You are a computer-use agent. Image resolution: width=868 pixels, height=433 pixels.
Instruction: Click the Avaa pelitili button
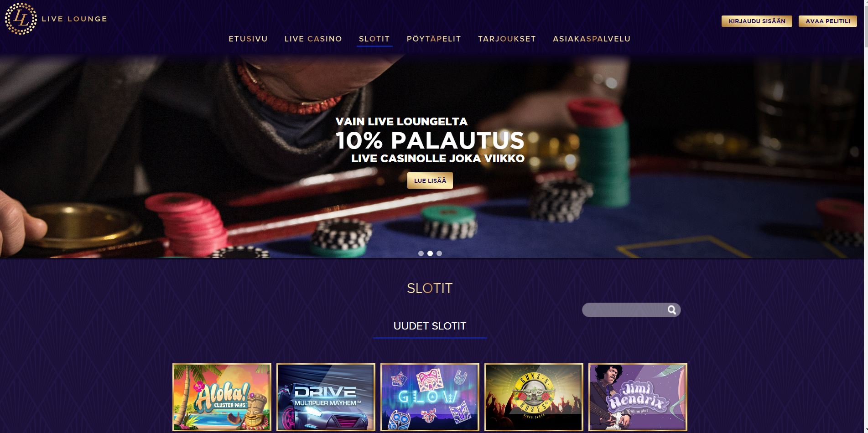828,21
